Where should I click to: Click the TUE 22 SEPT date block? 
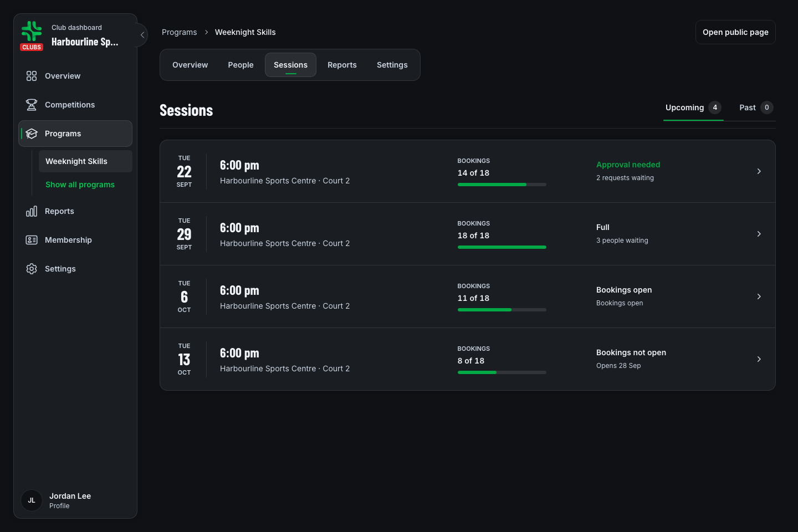tap(184, 171)
